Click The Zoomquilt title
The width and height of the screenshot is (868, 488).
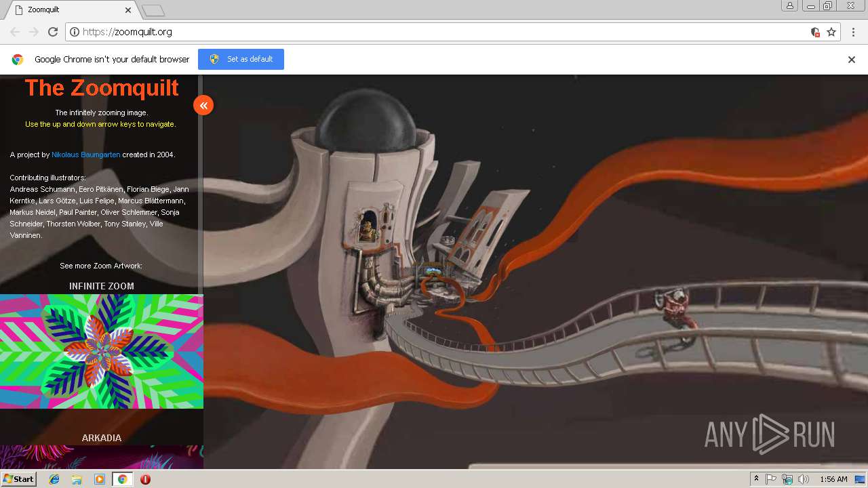[x=102, y=87]
